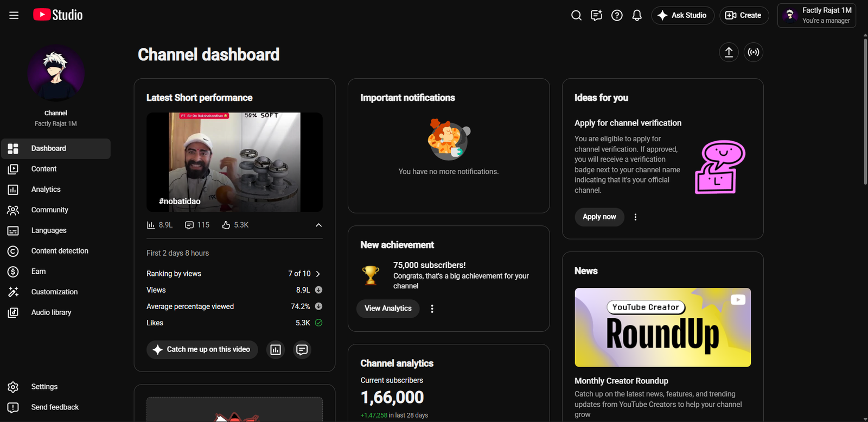Open the Help question mark icon
The image size is (868, 422).
617,15
